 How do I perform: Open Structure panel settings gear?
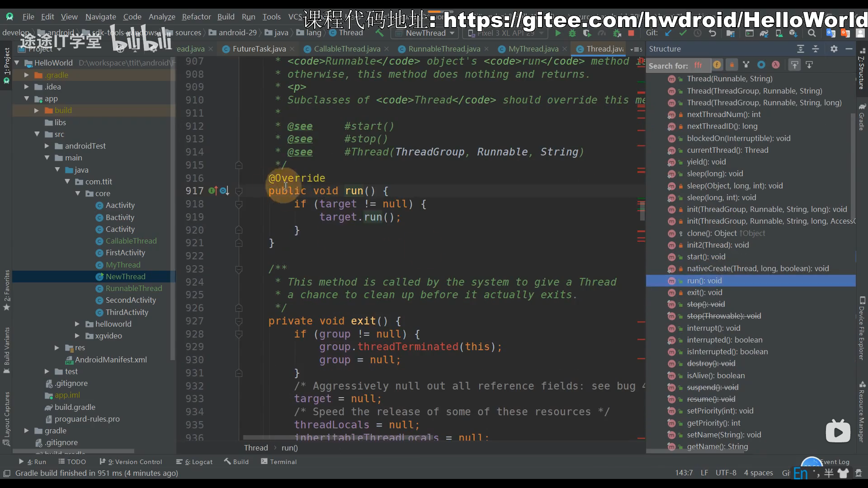pyautogui.click(x=834, y=49)
